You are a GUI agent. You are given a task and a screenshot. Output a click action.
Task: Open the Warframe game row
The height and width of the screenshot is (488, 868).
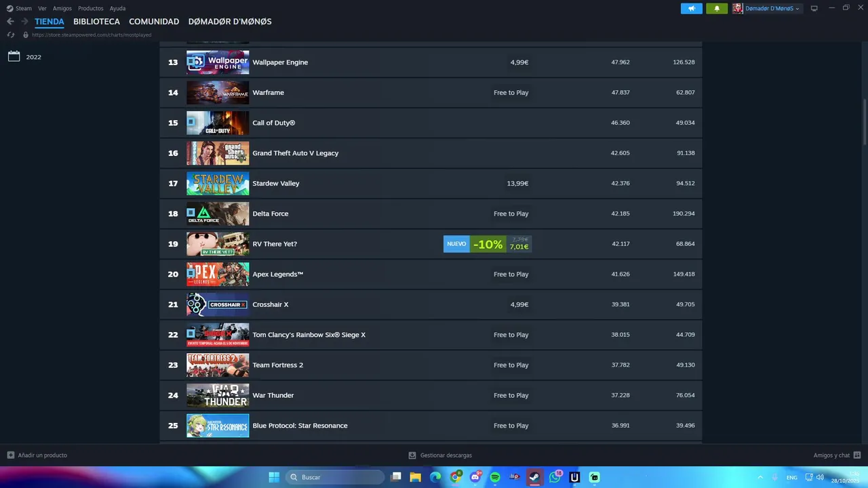pyautogui.click(x=431, y=92)
